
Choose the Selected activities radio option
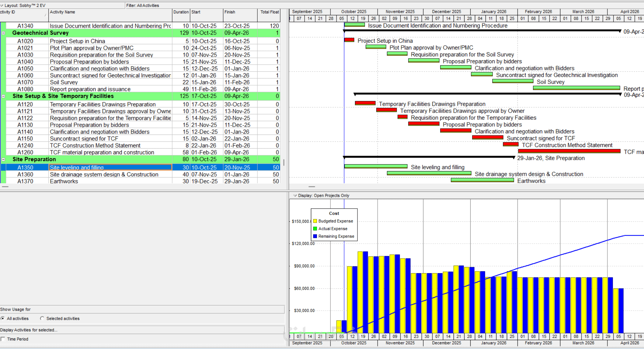[x=42, y=319]
